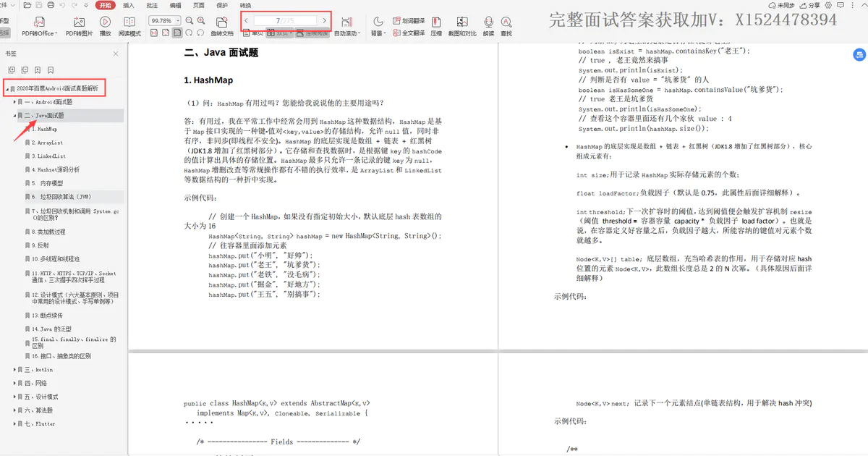Open the 查找 find tool
This screenshot has height=456, width=868.
pos(506,27)
